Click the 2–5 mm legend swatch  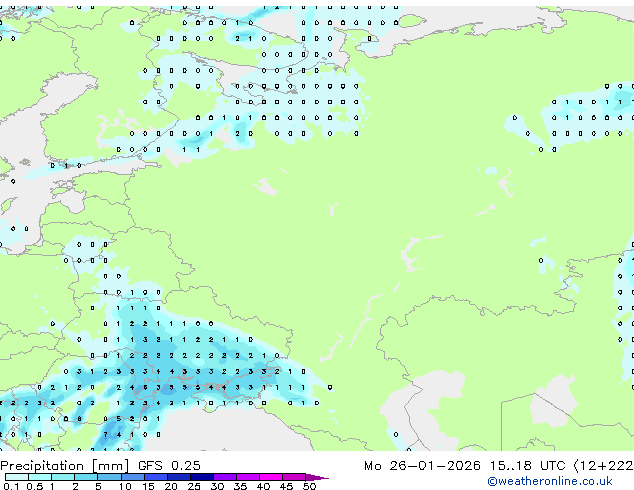(86, 477)
